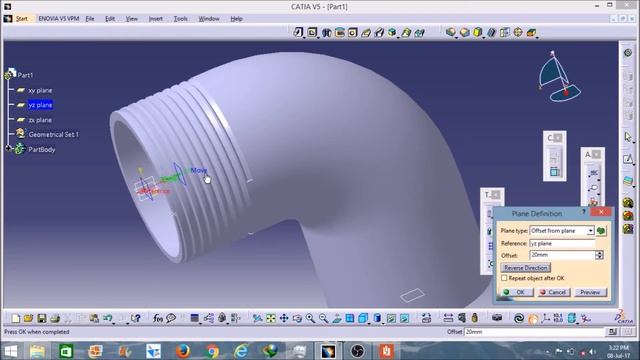Open Google Chrome from the taskbar
Image resolution: width=640 pixels, height=360 pixels.
coord(212,351)
